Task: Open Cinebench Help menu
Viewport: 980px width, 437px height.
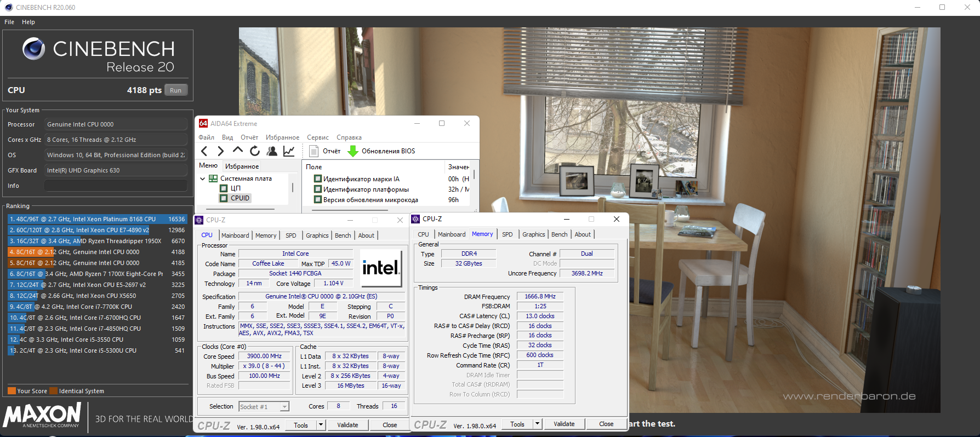Action: coord(29,22)
